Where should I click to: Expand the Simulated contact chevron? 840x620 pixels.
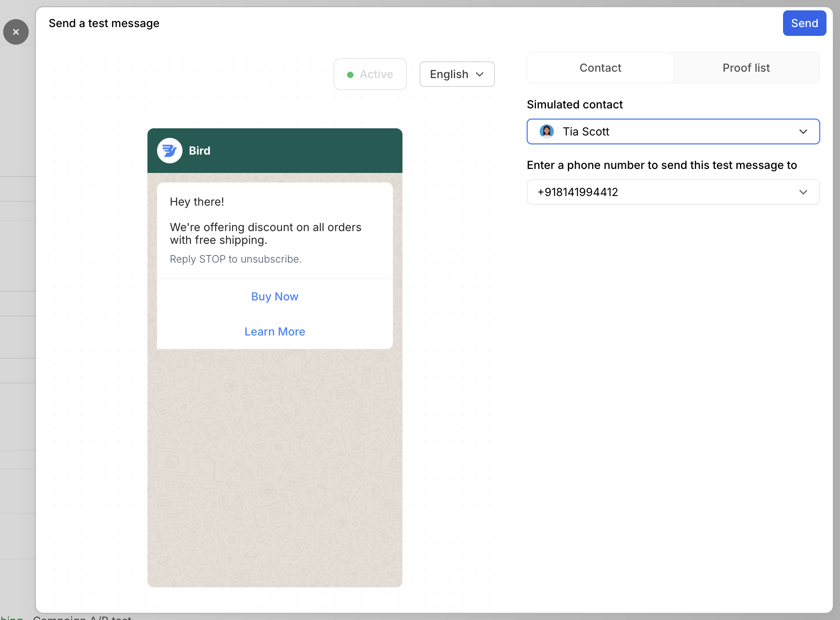(803, 131)
